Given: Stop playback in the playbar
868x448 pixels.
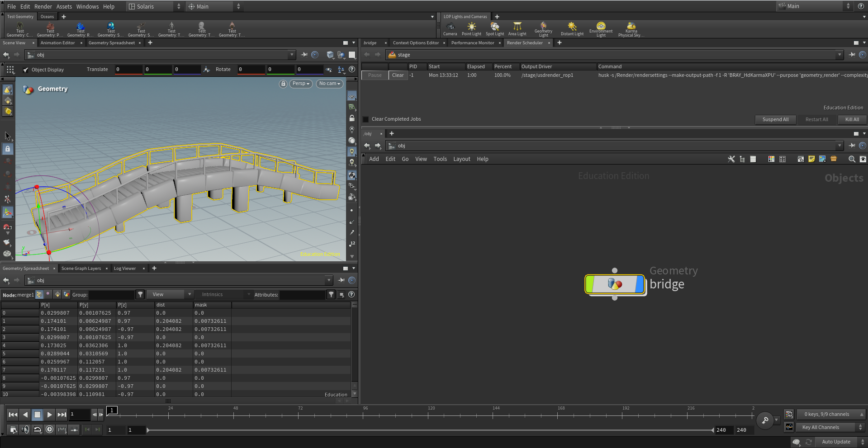Looking at the screenshot, I should (38, 415).
